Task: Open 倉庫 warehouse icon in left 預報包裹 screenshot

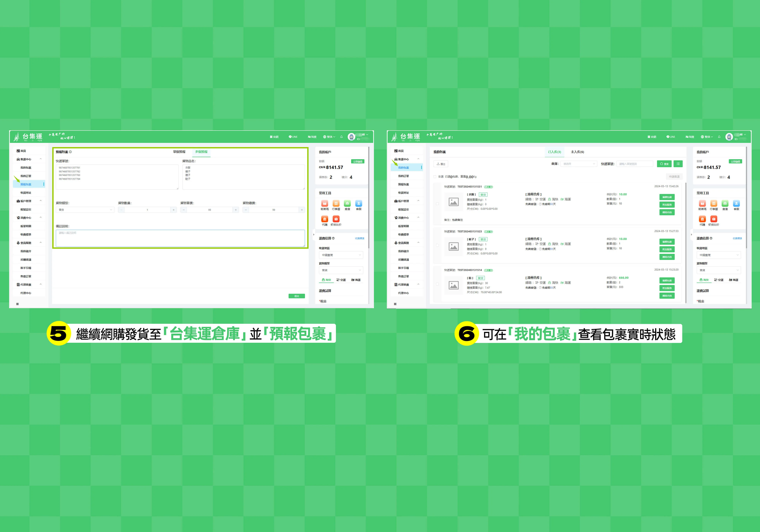Action: pos(347,204)
